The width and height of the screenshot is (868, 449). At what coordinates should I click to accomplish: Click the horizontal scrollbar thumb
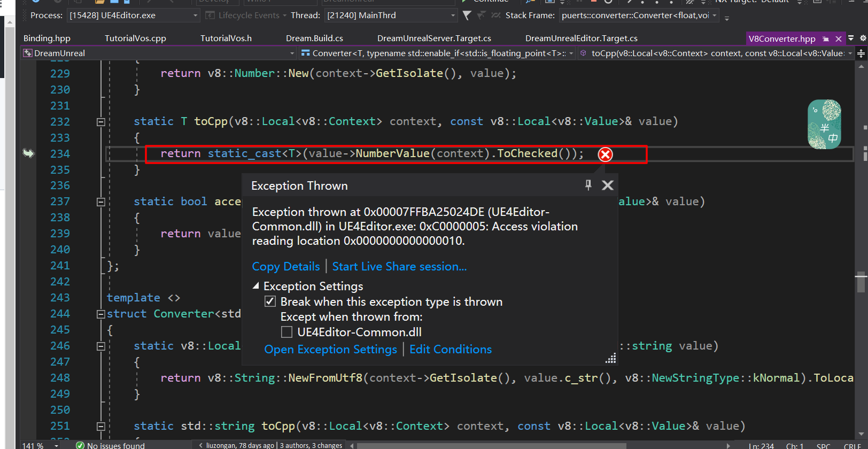(x=492, y=445)
